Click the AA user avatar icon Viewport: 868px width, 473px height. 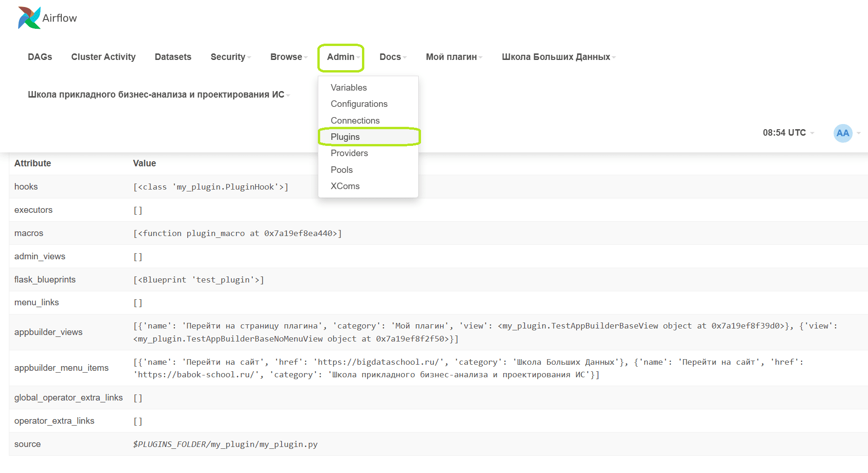point(842,133)
